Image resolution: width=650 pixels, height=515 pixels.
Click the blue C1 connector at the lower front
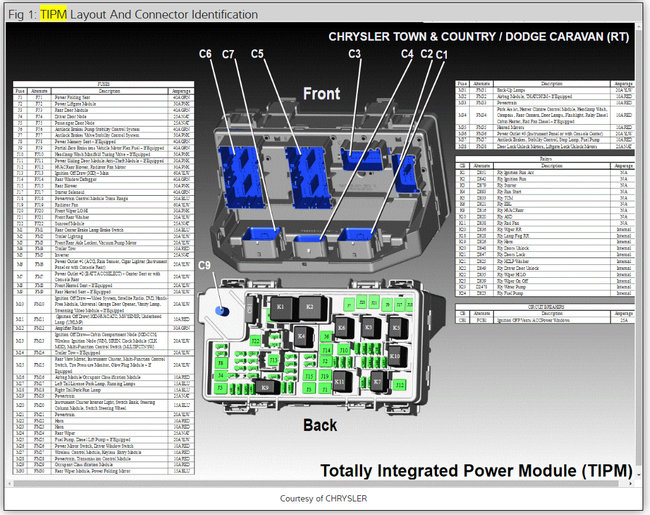click(357, 234)
